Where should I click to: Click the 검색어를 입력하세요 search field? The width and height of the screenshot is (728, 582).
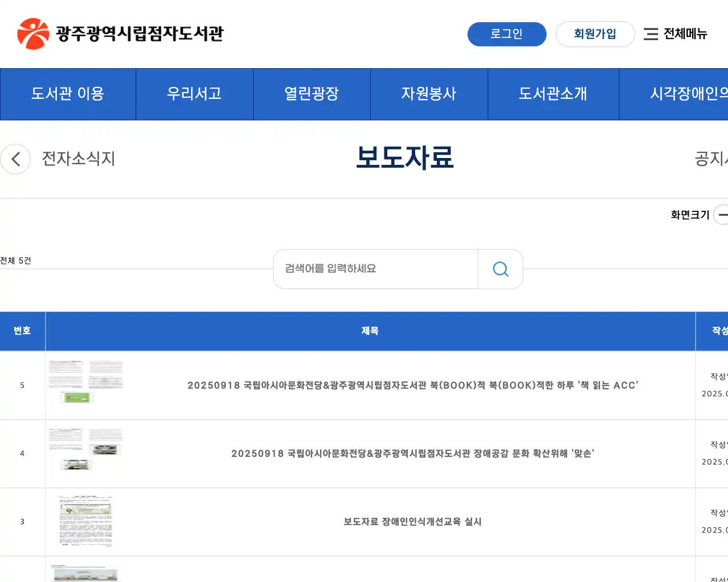(375, 269)
